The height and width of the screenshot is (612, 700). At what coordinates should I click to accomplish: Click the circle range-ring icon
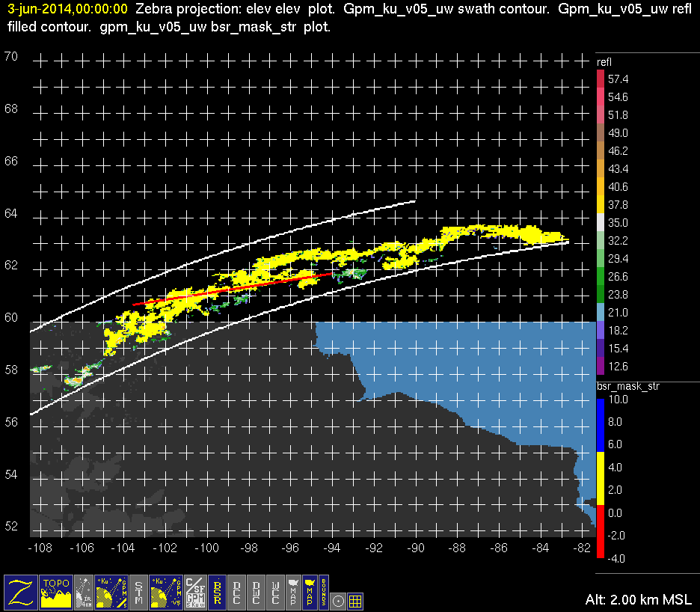pyautogui.click(x=338, y=599)
